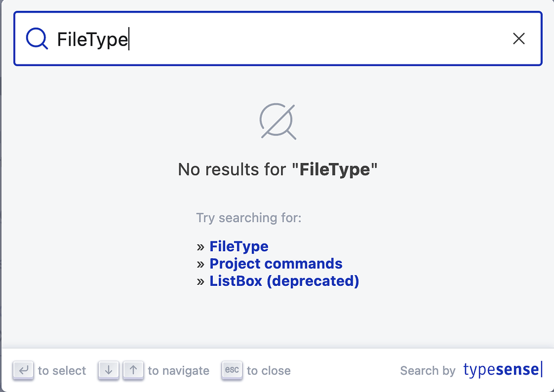Click the magnifying glass search icon

coord(36,38)
